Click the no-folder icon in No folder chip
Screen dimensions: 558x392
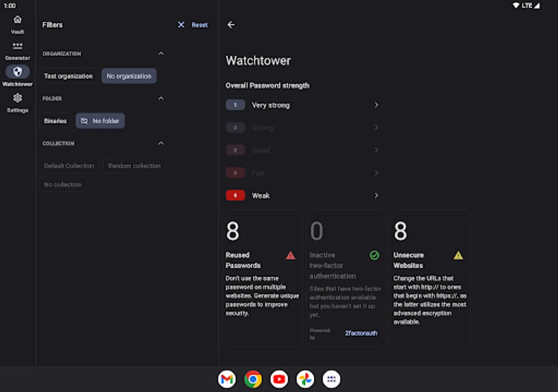point(84,121)
